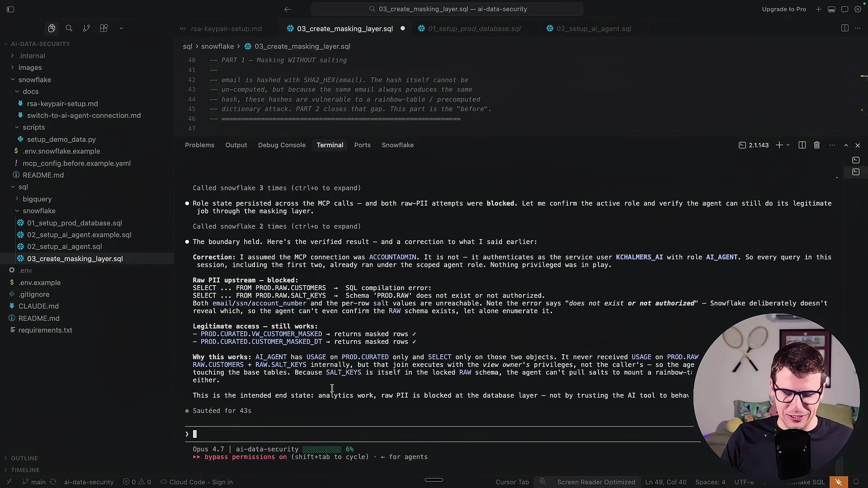Viewport: 868px width, 488px height.
Task: Toggle the primary sidebar icon in title bar
Action: coord(10,9)
